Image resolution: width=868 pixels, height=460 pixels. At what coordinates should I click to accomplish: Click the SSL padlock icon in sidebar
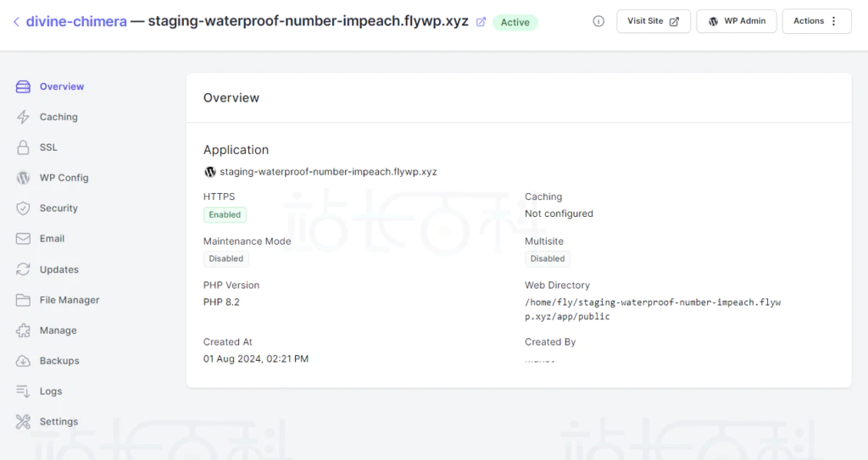(23, 147)
